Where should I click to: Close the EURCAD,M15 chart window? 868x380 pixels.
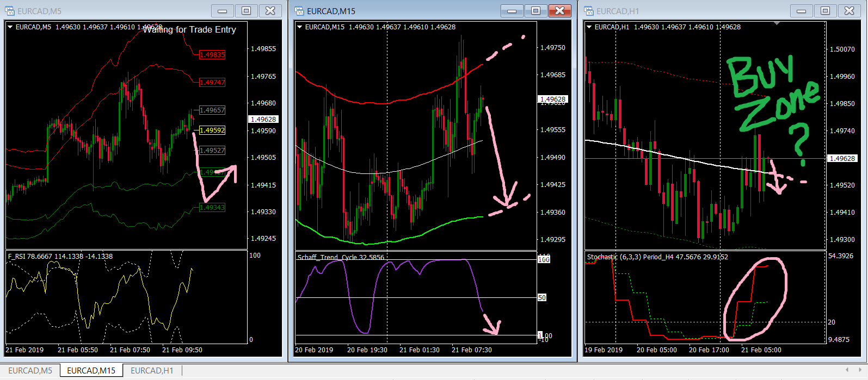click(560, 11)
